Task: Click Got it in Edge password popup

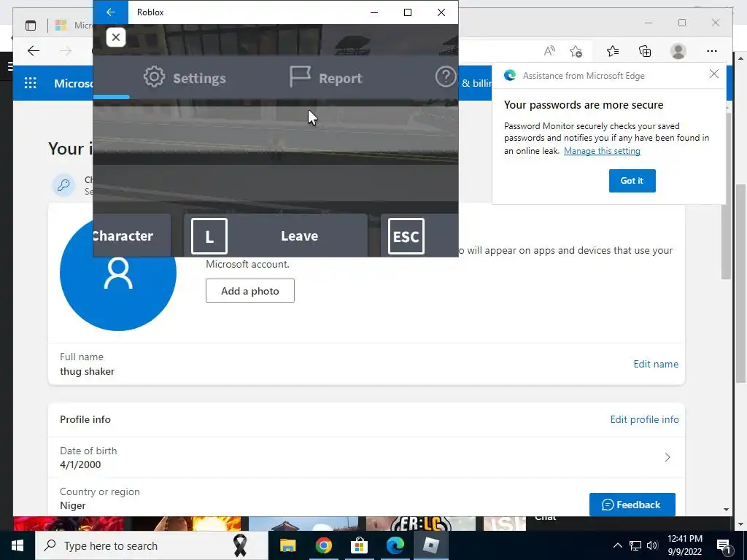Action: pos(632,181)
